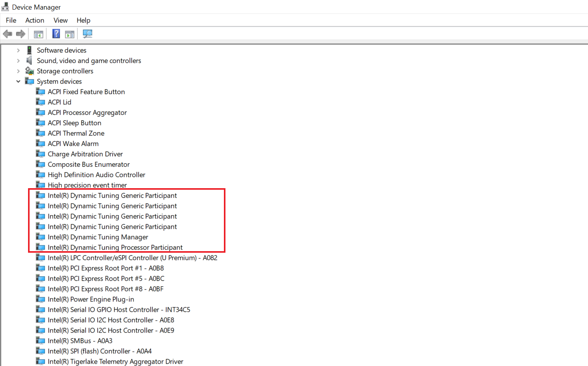This screenshot has width=588, height=366.
Task: Select Intel(R) Dynamic Tuning Processor Participant
Action: click(x=115, y=247)
